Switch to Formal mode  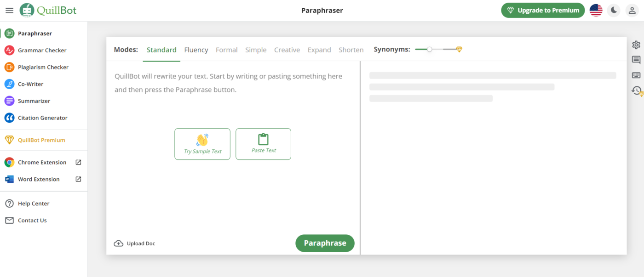tap(227, 50)
